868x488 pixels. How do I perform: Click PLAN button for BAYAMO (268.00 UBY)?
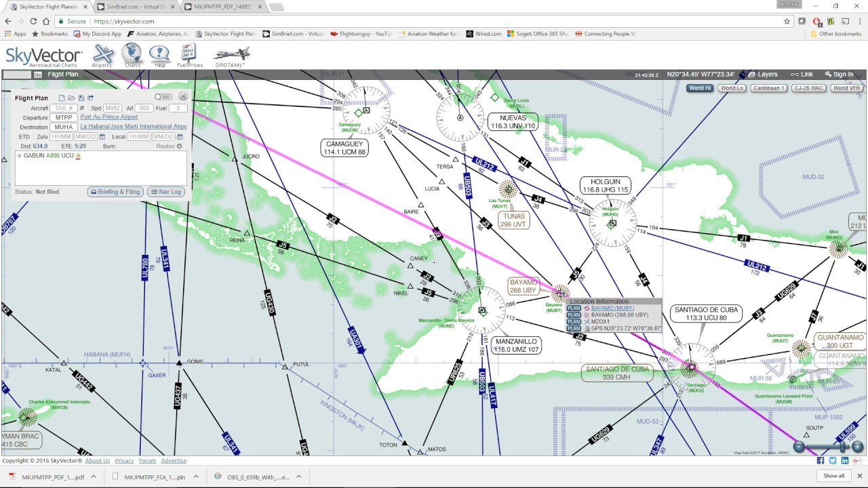pos(574,315)
